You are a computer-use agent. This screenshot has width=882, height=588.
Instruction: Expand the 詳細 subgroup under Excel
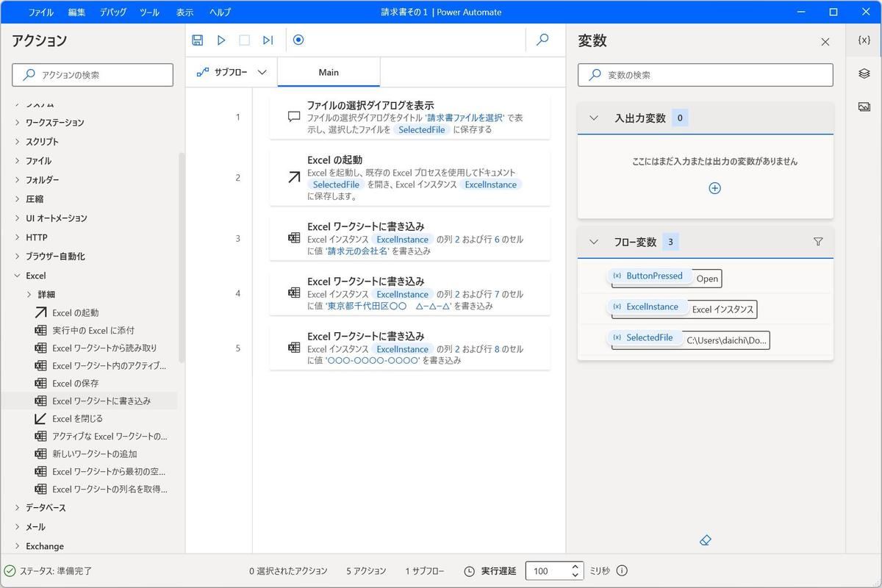pos(29,295)
